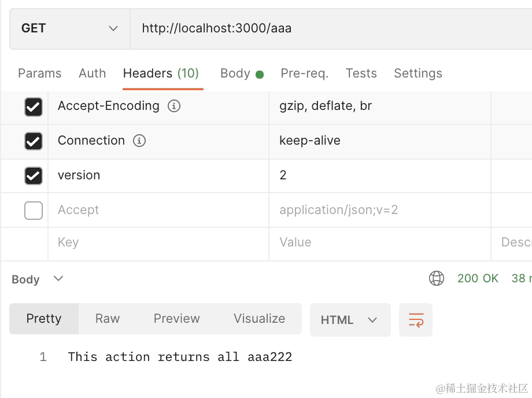Open the GET method dropdown
The width and height of the screenshot is (532, 398).
[x=69, y=28]
